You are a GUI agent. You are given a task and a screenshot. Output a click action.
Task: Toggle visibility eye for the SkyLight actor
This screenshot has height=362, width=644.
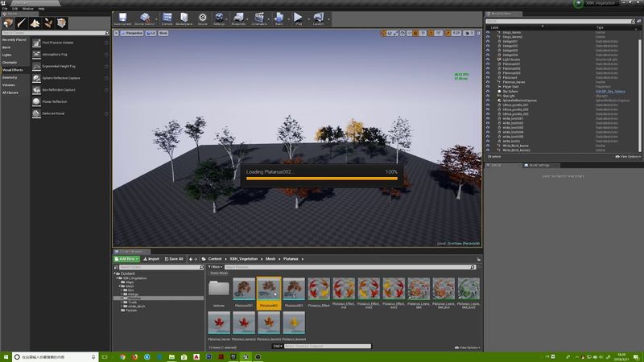[x=489, y=96]
